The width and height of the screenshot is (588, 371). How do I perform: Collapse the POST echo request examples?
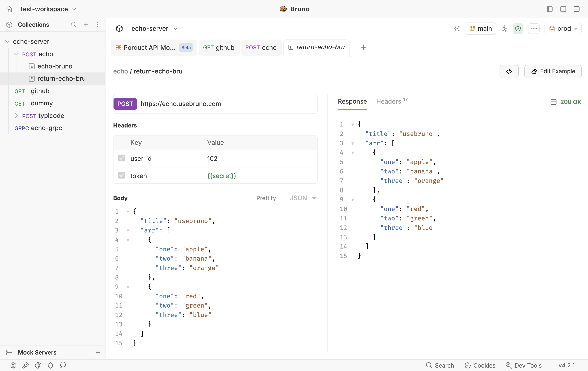(x=16, y=54)
